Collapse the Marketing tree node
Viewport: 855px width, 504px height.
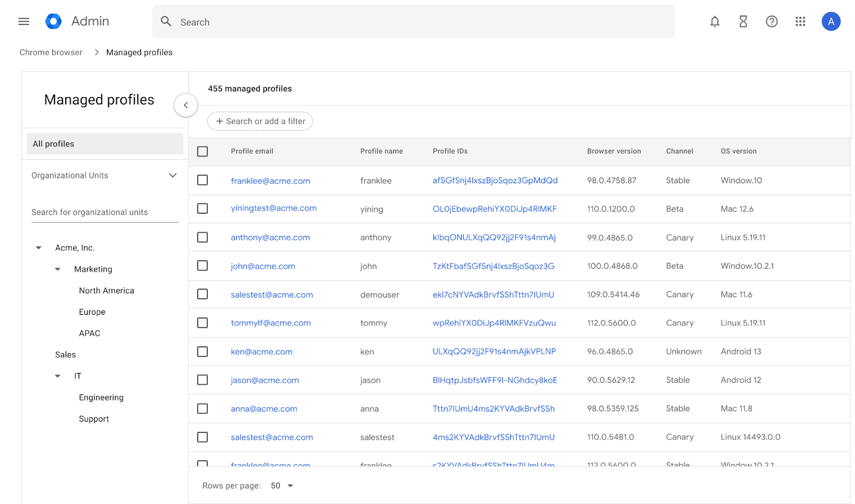[x=58, y=269]
